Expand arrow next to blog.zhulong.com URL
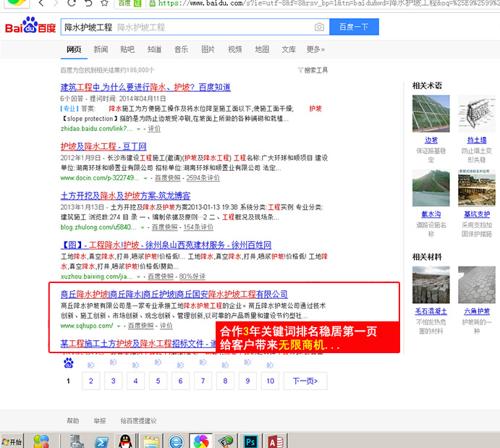Viewport: 500px width, 448px height. coord(143,228)
